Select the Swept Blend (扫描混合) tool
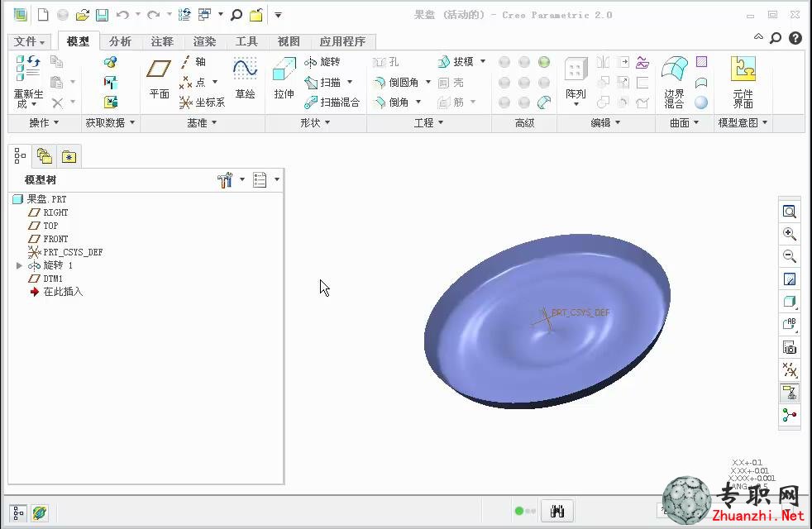This screenshot has height=529, width=812. 332,102
